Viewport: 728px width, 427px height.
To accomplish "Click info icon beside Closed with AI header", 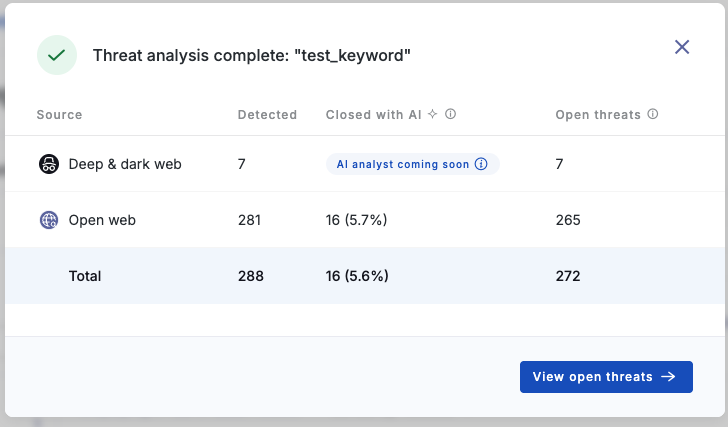I will tap(450, 115).
